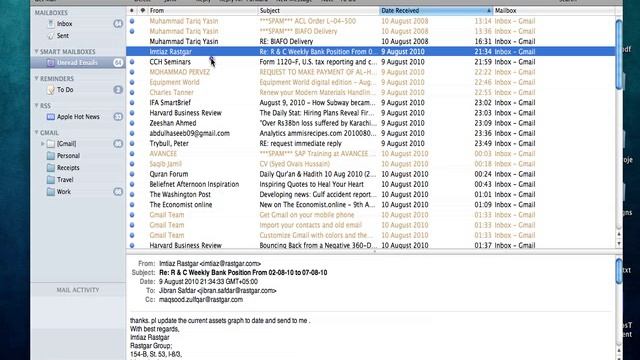Open the Sent mailbox
640x360 pixels.
click(62, 36)
